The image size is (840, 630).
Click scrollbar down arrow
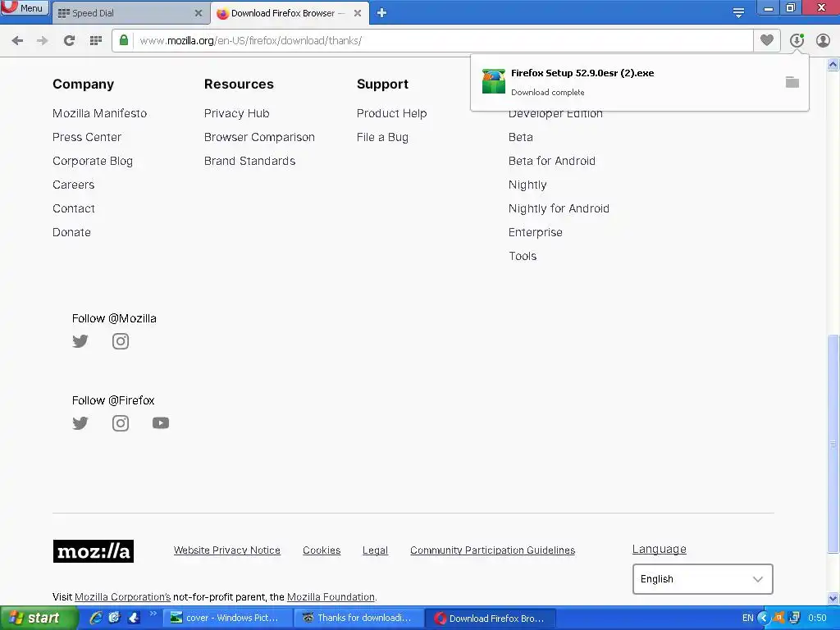pos(833,598)
